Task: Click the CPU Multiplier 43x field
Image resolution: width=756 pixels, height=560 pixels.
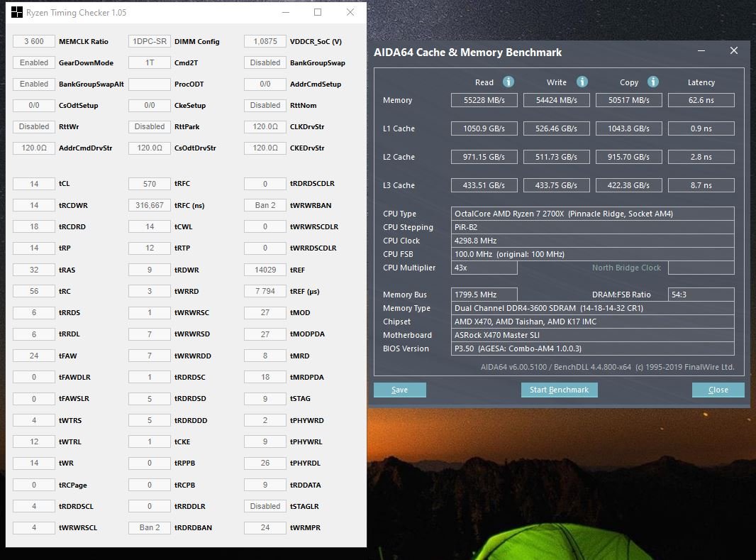Action: [484, 268]
